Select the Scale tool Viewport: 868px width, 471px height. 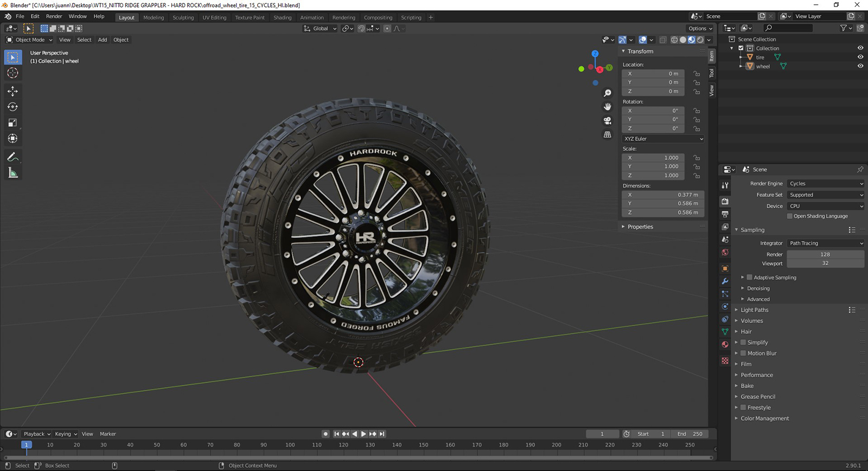click(13, 123)
